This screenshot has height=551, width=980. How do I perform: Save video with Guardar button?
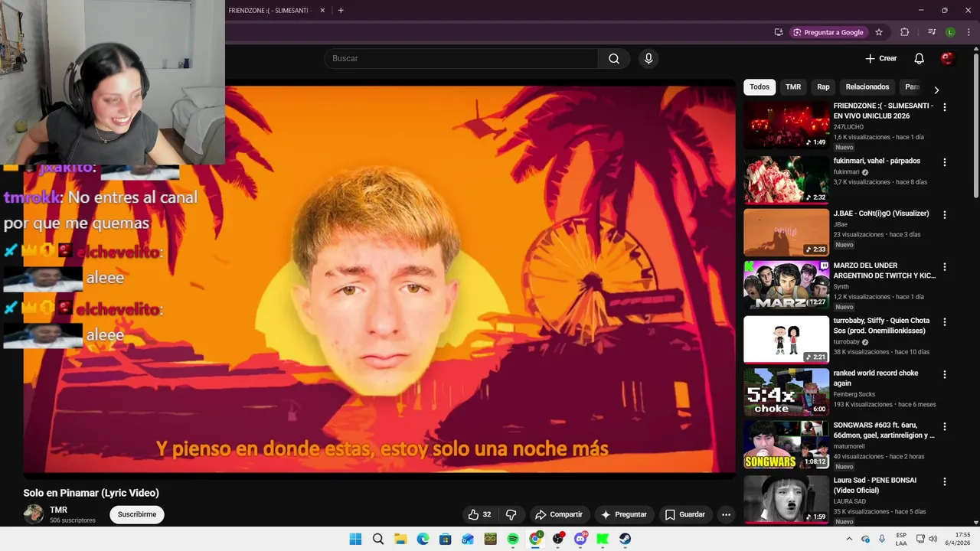[684, 515]
